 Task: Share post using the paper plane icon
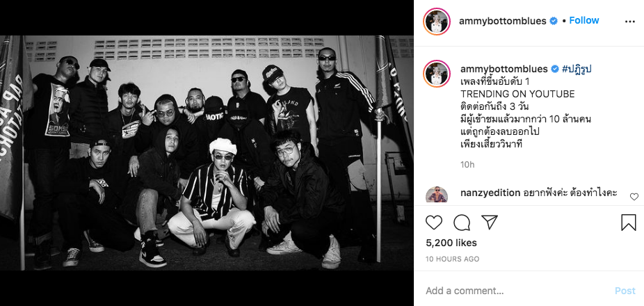[489, 223]
